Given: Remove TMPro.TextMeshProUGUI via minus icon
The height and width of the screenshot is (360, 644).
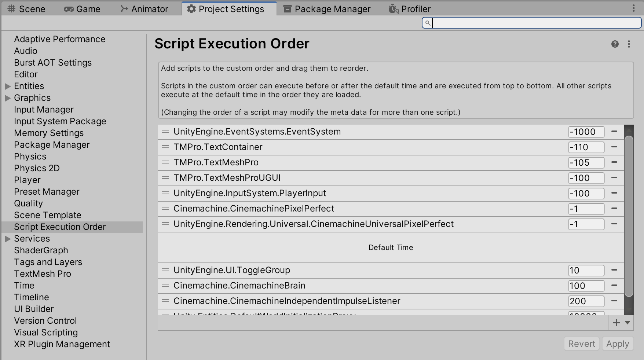Looking at the screenshot, I should pyautogui.click(x=614, y=177).
